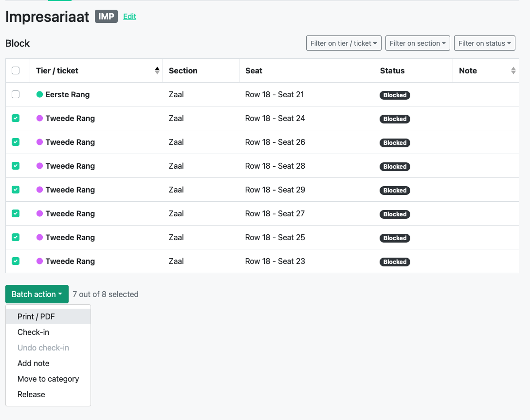The image size is (530, 420).
Task: Select Undo check-in menu entry
Action: [48, 348]
